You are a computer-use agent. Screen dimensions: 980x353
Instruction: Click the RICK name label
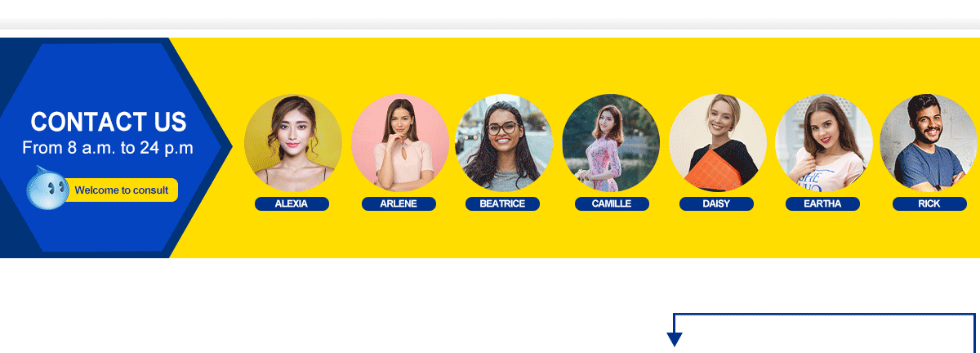click(929, 203)
